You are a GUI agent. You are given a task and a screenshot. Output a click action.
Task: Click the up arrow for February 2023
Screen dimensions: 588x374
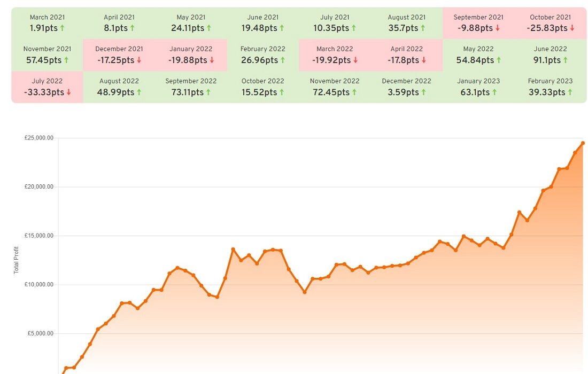(570, 92)
